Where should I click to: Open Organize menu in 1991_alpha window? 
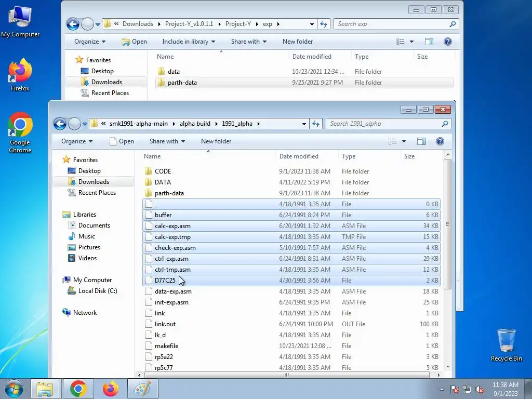(77, 141)
